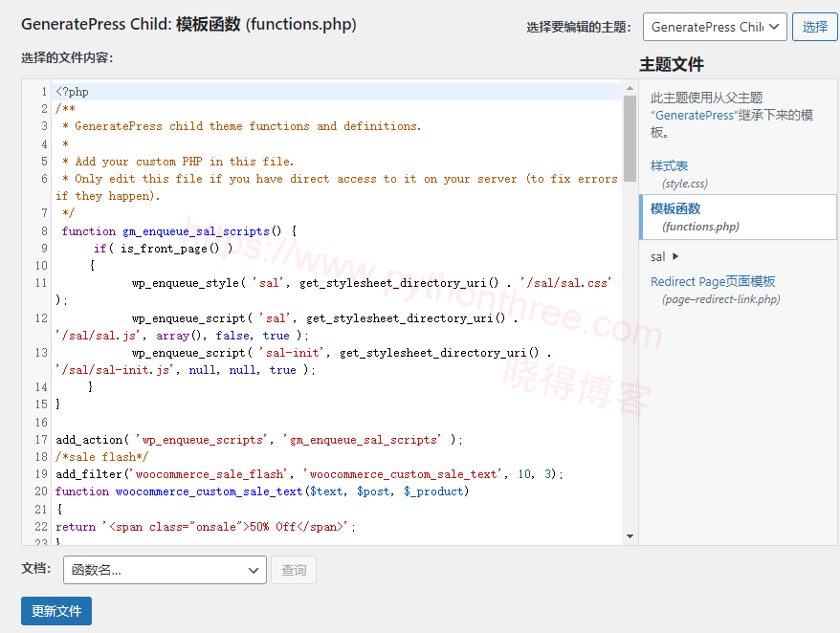Click wp_enqueue_style call on line 11
The image size is (840, 633).
pos(186,283)
